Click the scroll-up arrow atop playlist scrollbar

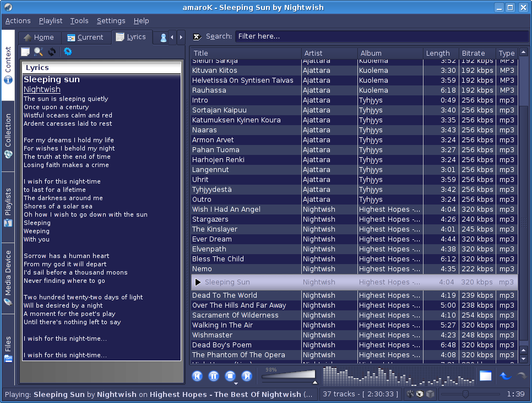(x=524, y=52)
